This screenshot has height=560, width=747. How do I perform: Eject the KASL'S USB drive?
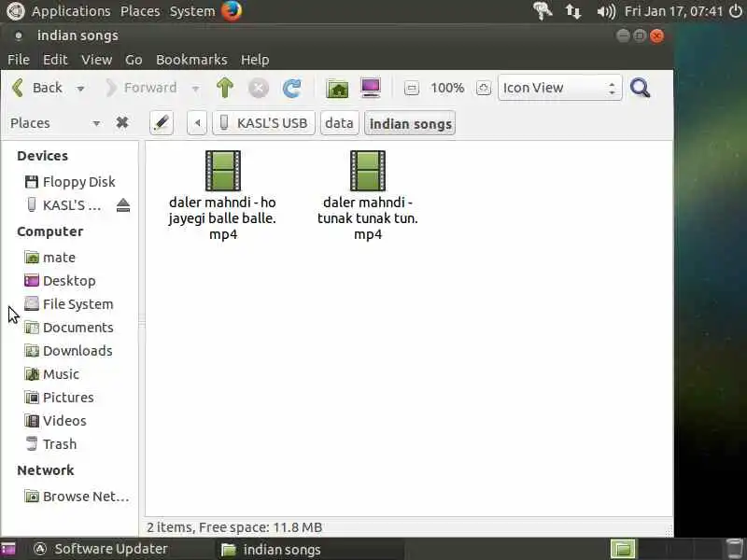123,205
